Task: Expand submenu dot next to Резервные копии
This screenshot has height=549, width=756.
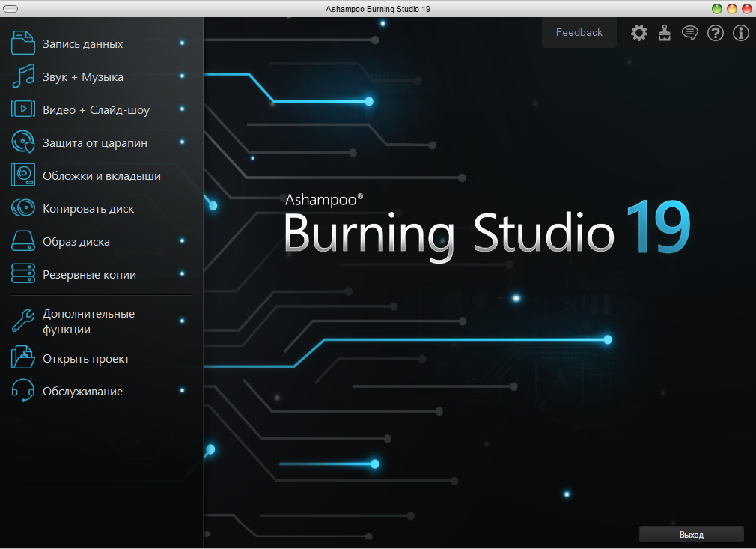Action: [182, 273]
